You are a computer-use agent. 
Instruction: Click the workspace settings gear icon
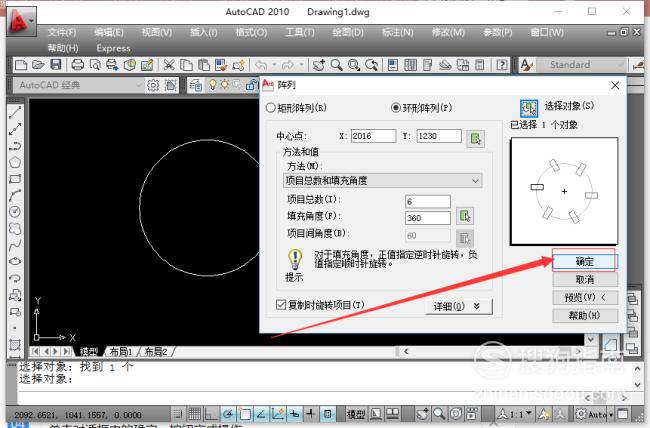point(153,85)
